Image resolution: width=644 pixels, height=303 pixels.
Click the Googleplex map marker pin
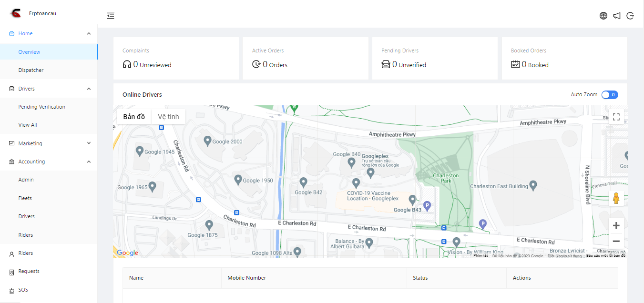click(x=371, y=172)
